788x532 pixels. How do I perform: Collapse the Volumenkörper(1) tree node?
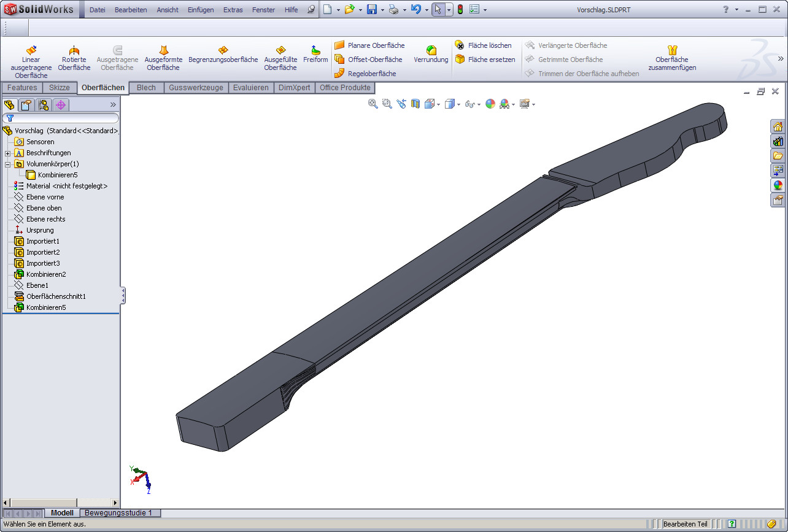pos(8,164)
